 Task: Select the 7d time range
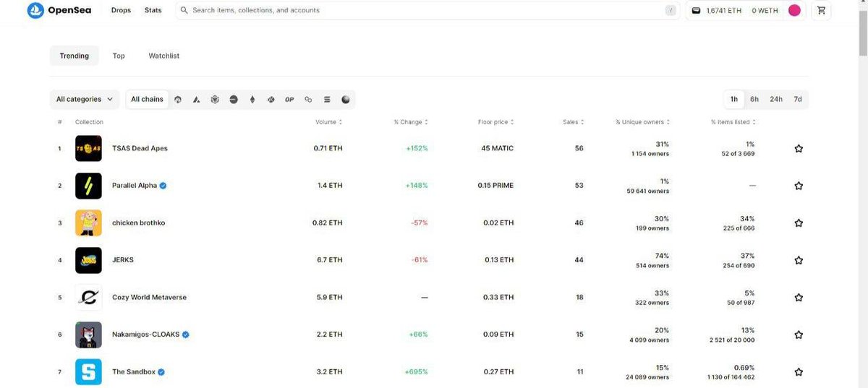coord(798,99)
